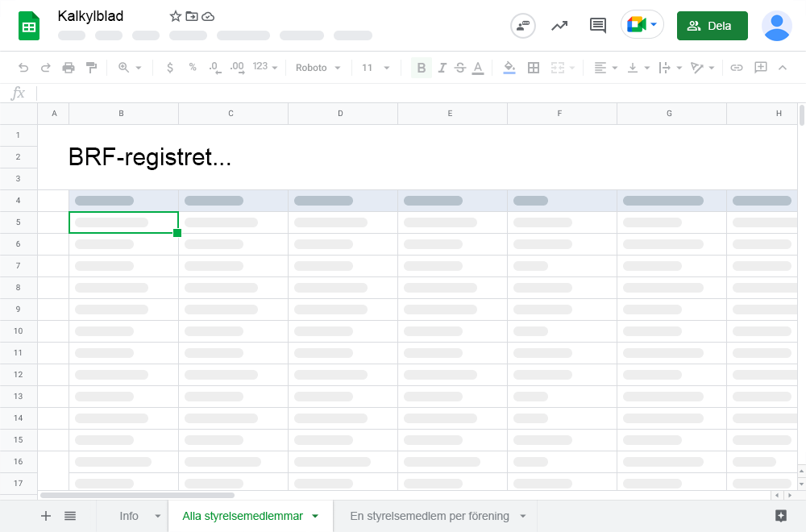Show all sheets list icon
806x532 pixels.
[x=70, y=516]
